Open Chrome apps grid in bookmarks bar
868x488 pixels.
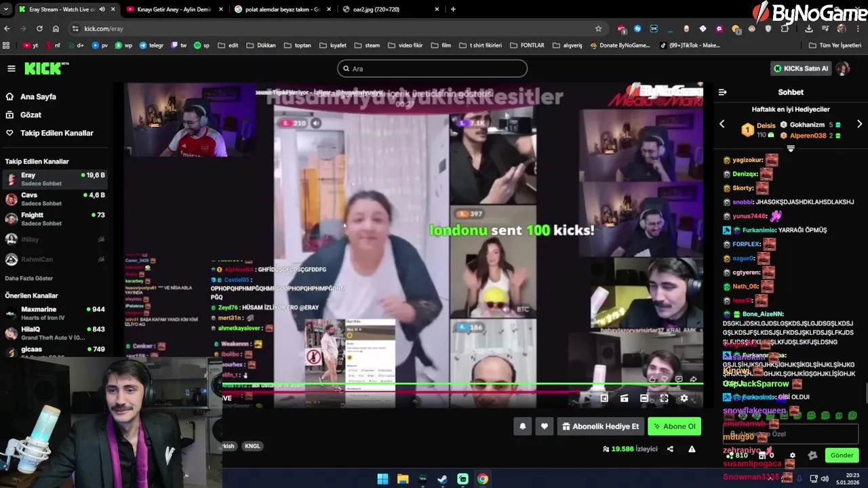[x=6, y=45]
